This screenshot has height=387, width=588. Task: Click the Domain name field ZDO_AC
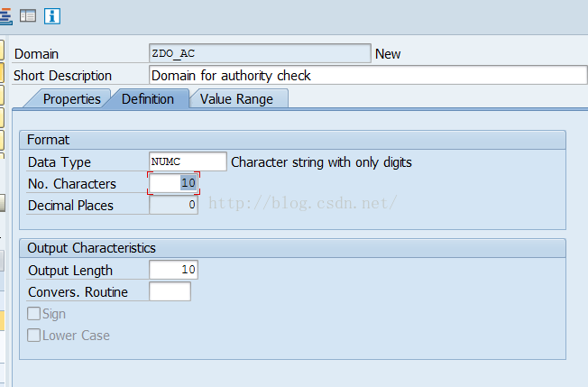[260, 53]
